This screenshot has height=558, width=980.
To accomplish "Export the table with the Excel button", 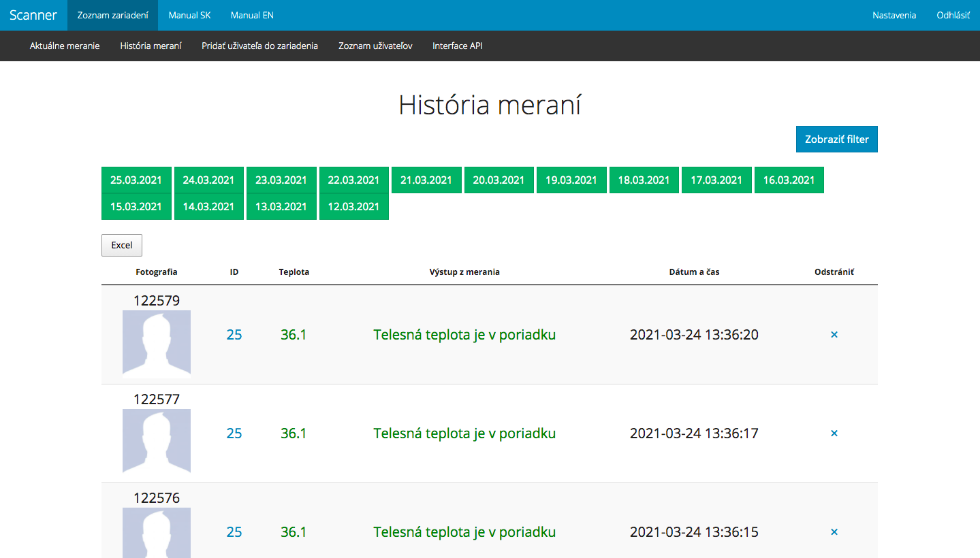I will pyautogui.click(x=122, y=245).
